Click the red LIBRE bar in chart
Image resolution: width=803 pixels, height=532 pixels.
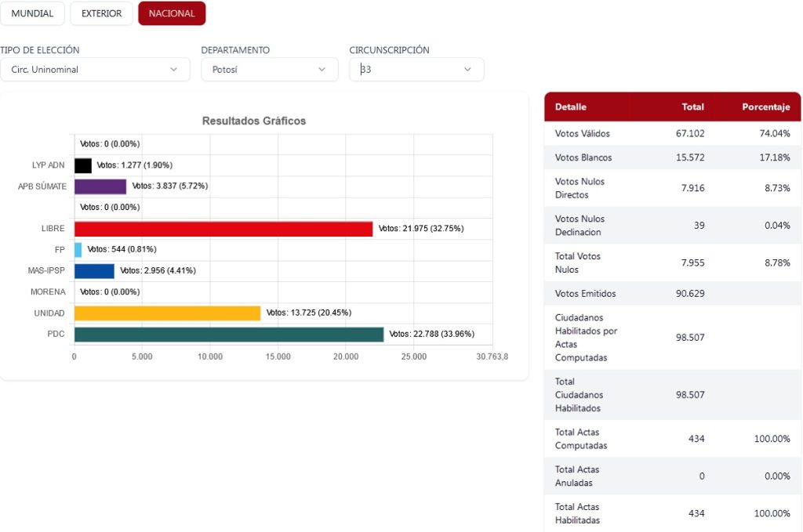coord(223,229)
